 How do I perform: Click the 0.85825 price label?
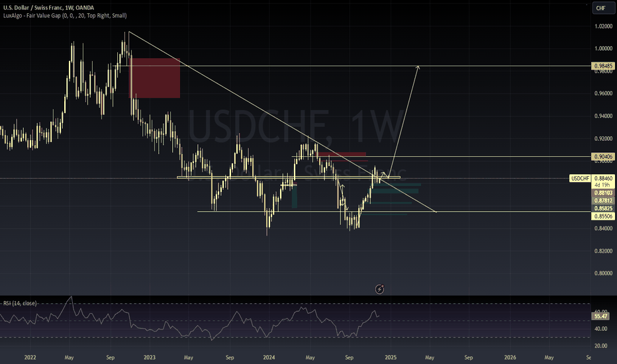click(603, 208)
